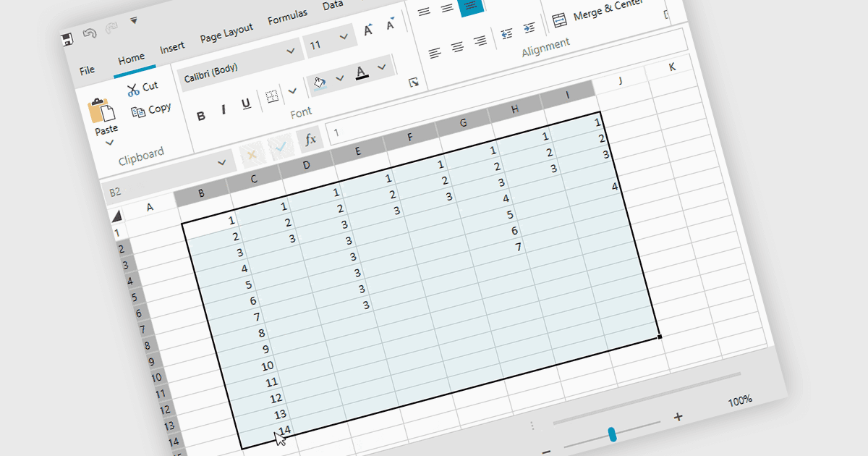
Task: Expand the Fill Color dropdown arrow
Action: point(340,79)
